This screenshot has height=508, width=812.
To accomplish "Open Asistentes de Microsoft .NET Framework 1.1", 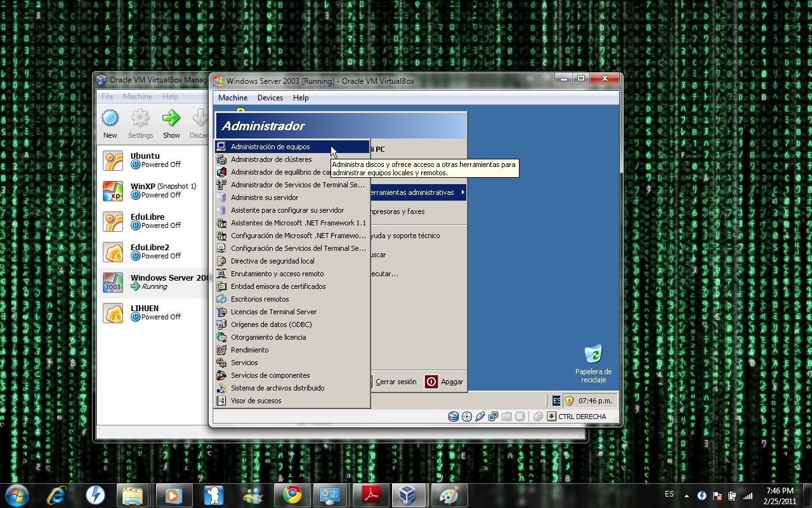I will click(x=292, y=223).
